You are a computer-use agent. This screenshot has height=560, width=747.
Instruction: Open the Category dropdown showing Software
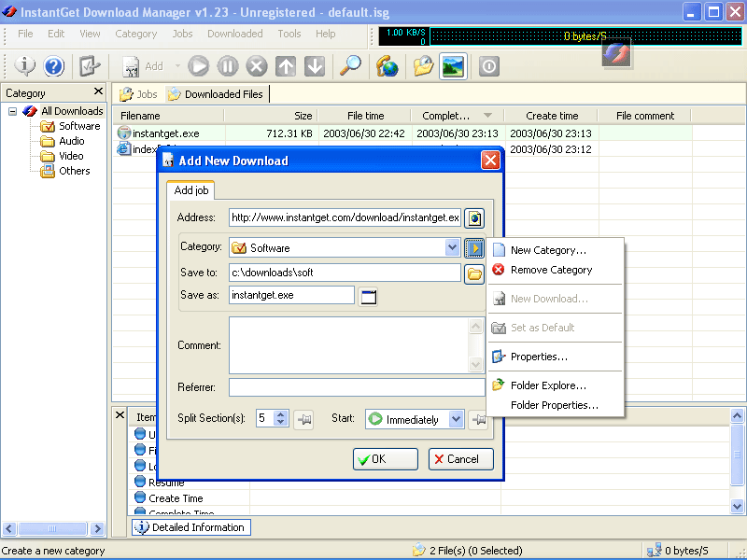[x=453, y=248]
